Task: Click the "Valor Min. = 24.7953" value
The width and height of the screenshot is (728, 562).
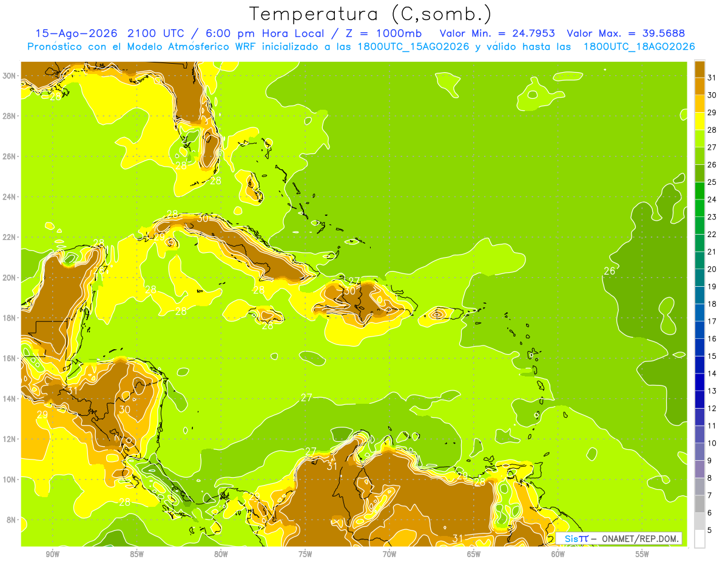Action: tap(497, 33)
